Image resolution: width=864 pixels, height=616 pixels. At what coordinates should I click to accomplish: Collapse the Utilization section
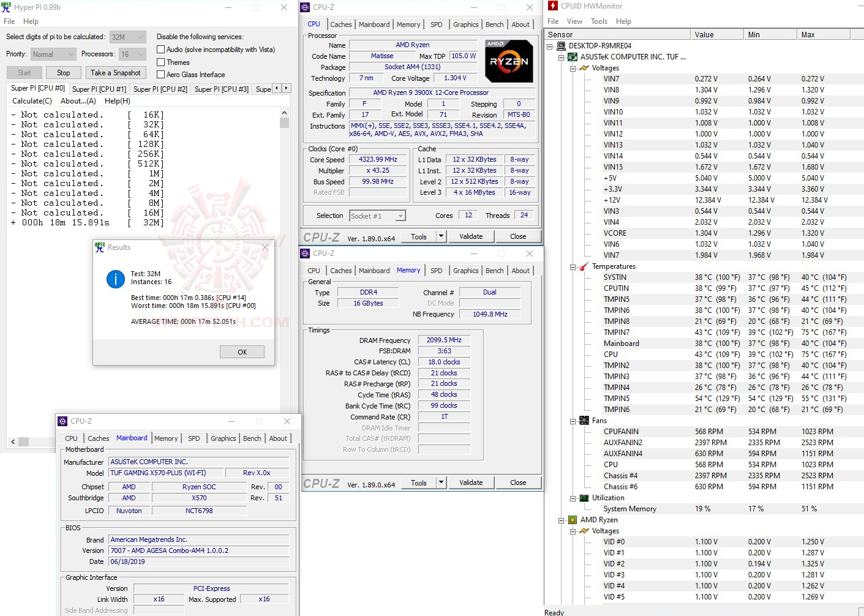point(573,498)
